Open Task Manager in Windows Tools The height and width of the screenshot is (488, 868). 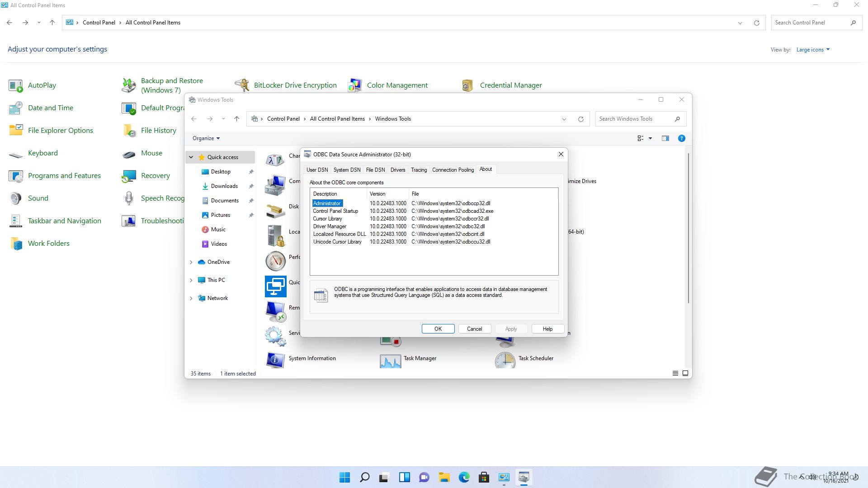[x=420, y=358]
